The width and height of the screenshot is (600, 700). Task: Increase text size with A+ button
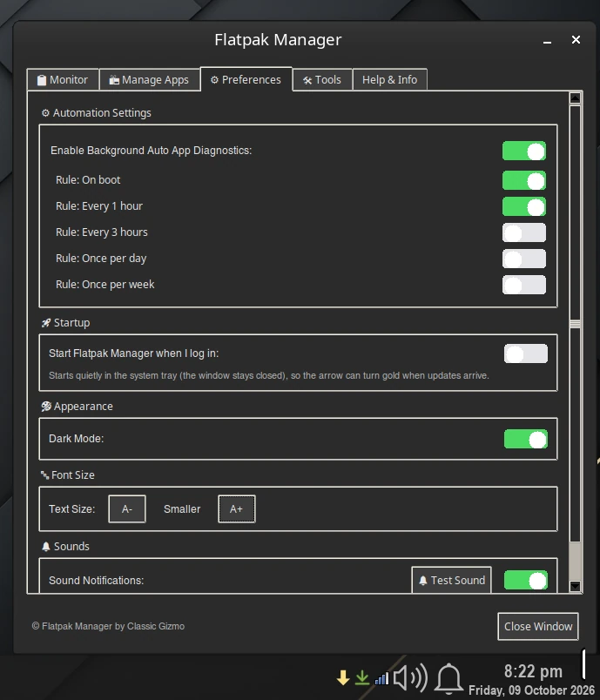pos(237,509)
